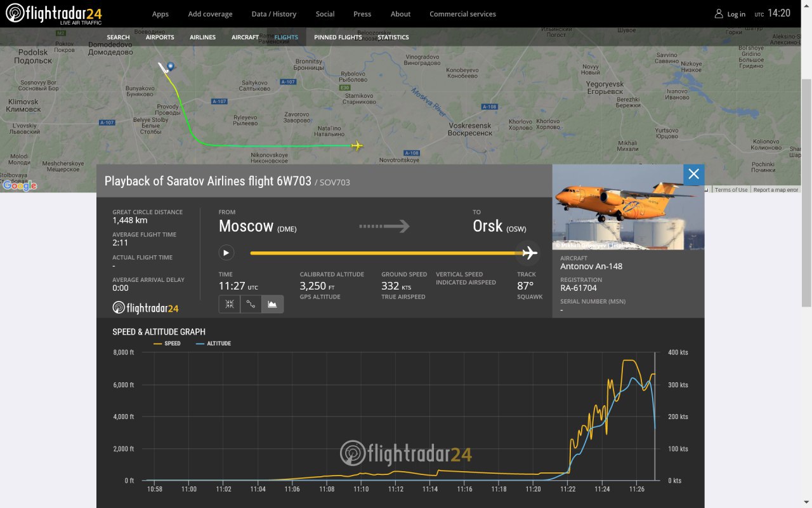Open the Pinned Flights tab
Viewport: 812px width, 508px height.
[338, 37]
